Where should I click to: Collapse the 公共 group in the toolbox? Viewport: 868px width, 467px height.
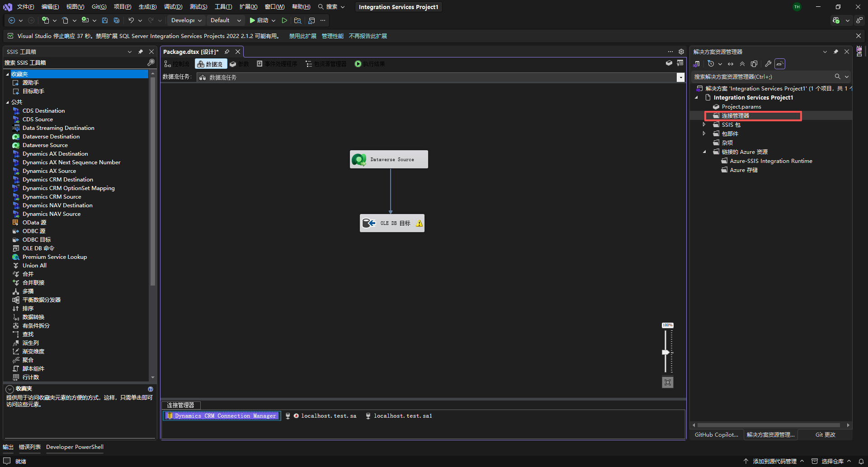(x=7, y=102)
